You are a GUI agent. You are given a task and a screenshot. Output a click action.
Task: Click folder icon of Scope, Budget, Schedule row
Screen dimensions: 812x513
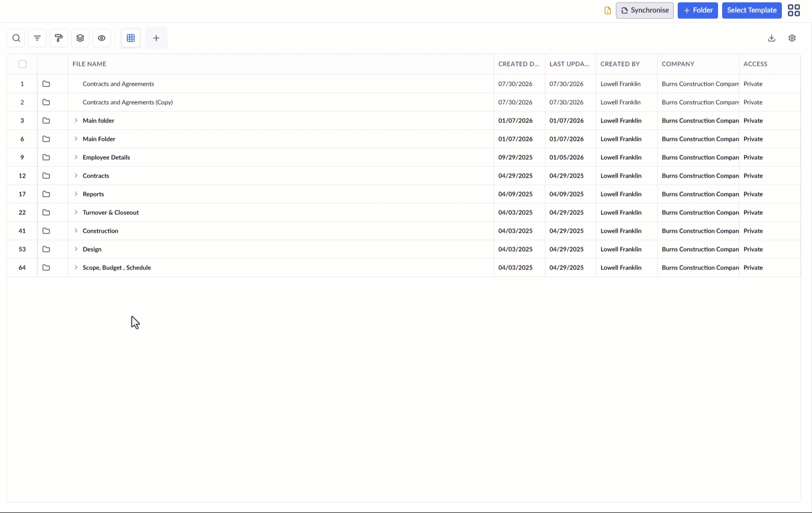point(46,267)
